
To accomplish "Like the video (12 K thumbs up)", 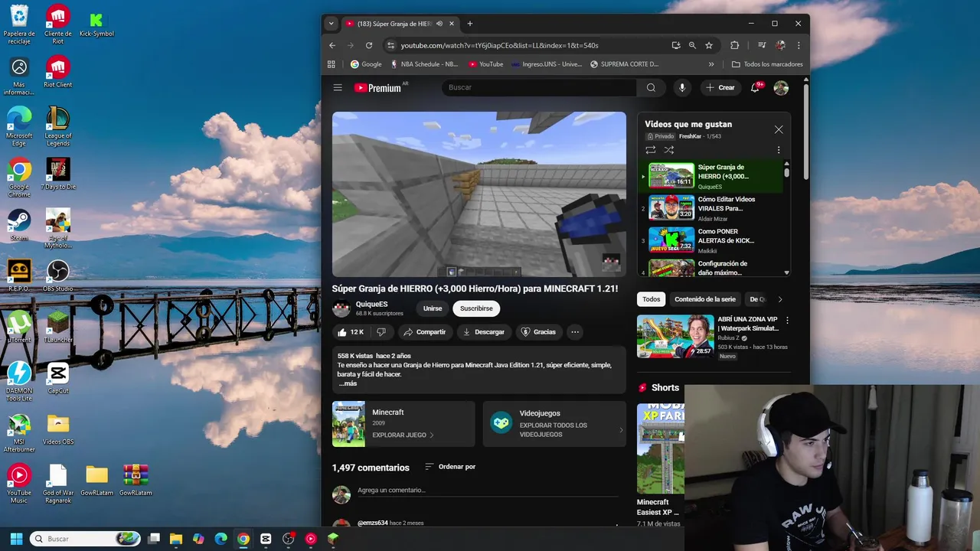I will coord(351,332).
